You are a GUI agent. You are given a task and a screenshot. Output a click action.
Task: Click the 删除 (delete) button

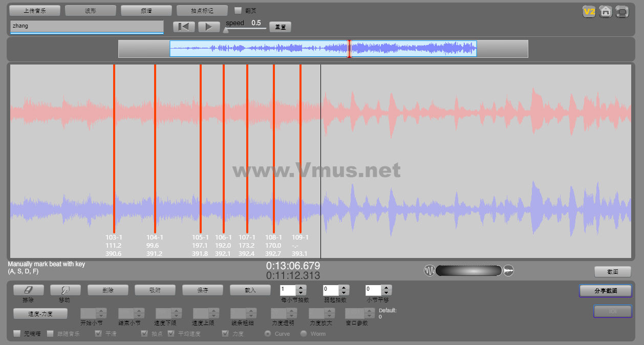pos(108,290)
